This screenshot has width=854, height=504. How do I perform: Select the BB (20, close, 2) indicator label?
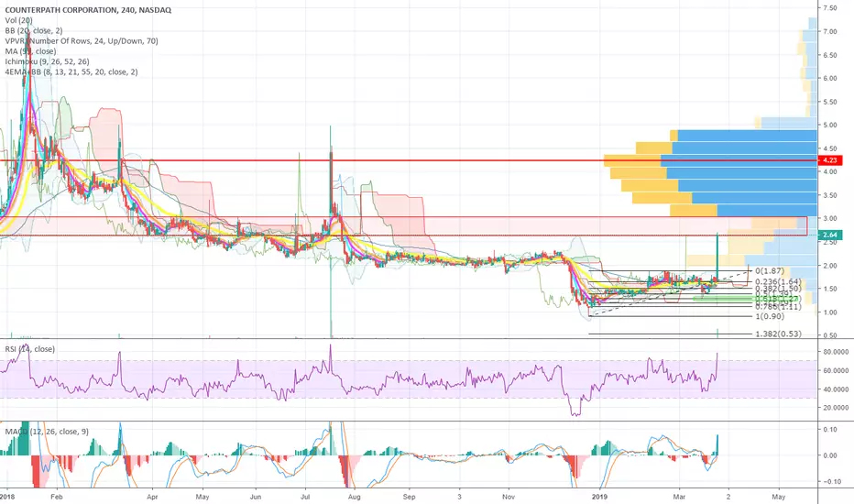pyautogui.click(x=34, y=30)
